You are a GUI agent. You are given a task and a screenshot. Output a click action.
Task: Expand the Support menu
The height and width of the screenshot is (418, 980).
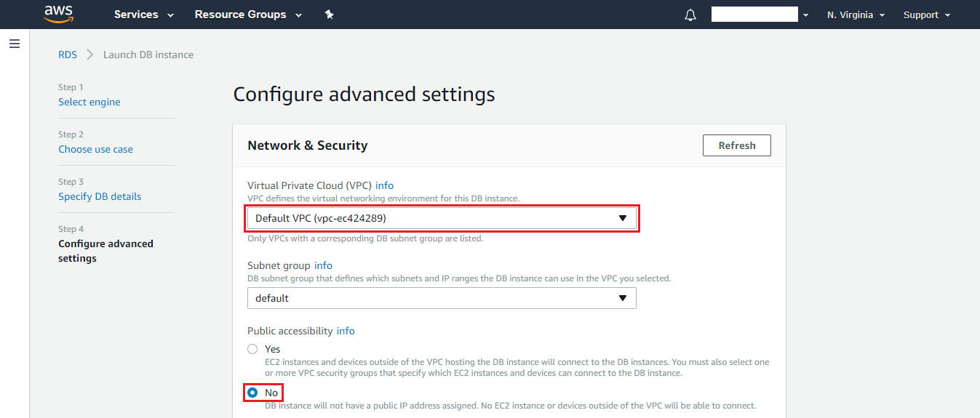[926, 15]
